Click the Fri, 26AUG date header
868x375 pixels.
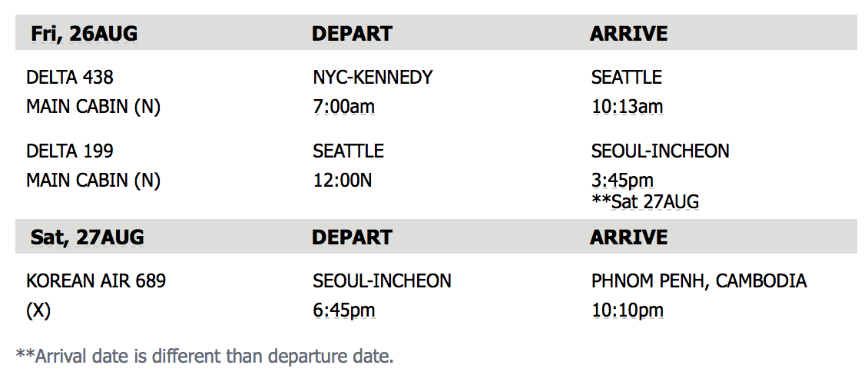[x=84, y=34]
